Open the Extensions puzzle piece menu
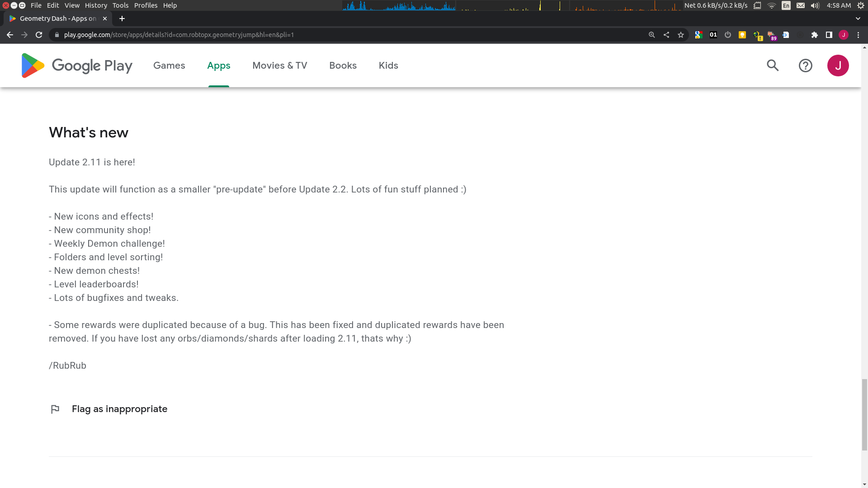868x488 pixels. (x=815, y=35)
